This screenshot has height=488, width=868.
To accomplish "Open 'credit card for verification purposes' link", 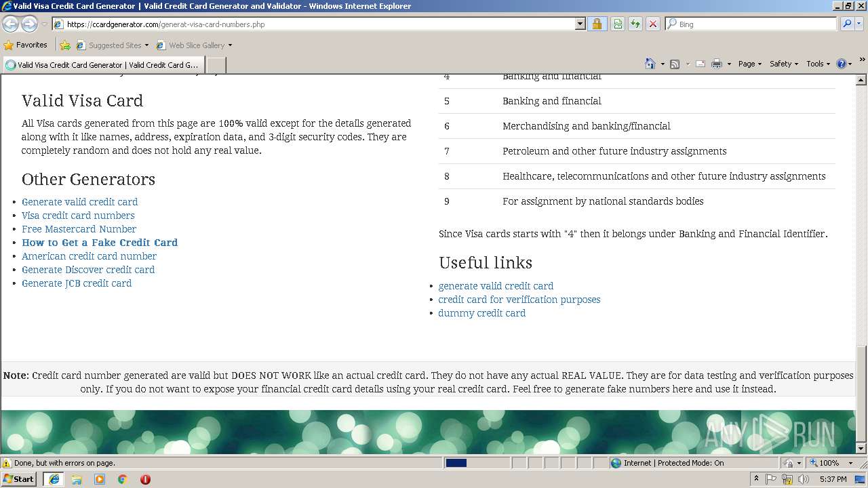I will coord(519,300).
